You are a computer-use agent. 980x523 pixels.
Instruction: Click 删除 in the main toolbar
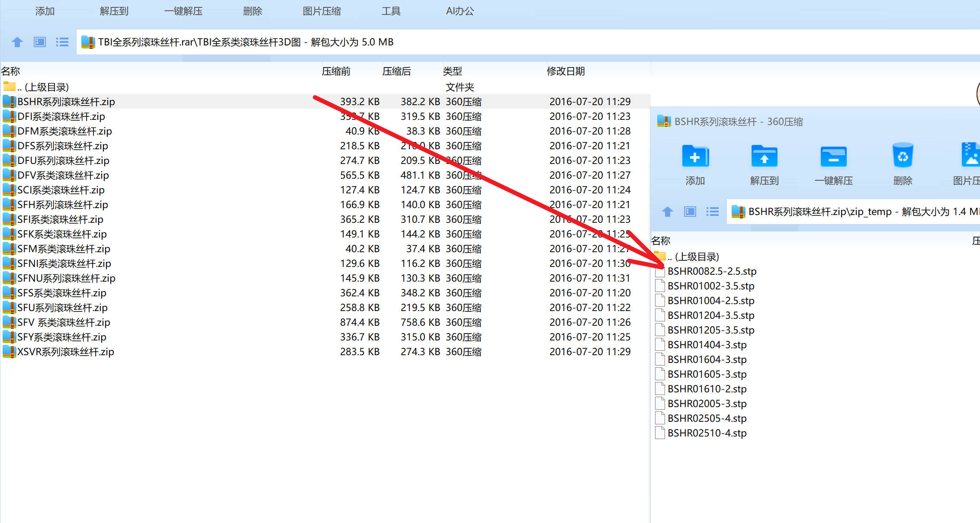[253, 11]
